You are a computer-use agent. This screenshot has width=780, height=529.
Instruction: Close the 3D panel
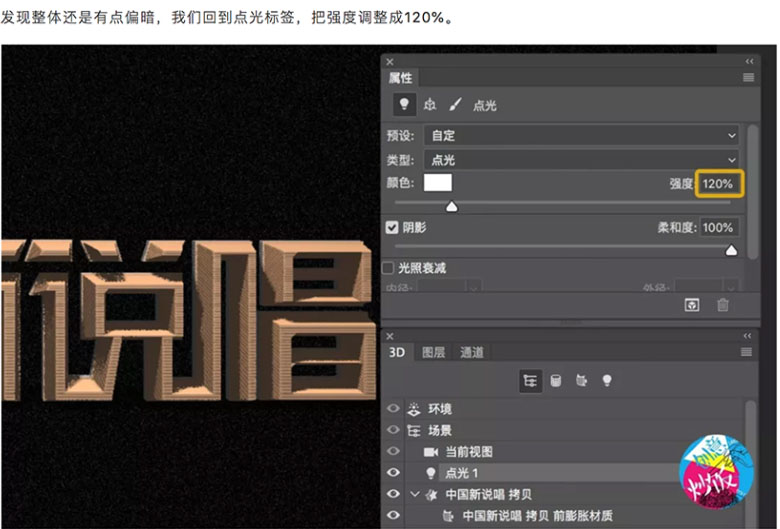click(x=390, y=336)
